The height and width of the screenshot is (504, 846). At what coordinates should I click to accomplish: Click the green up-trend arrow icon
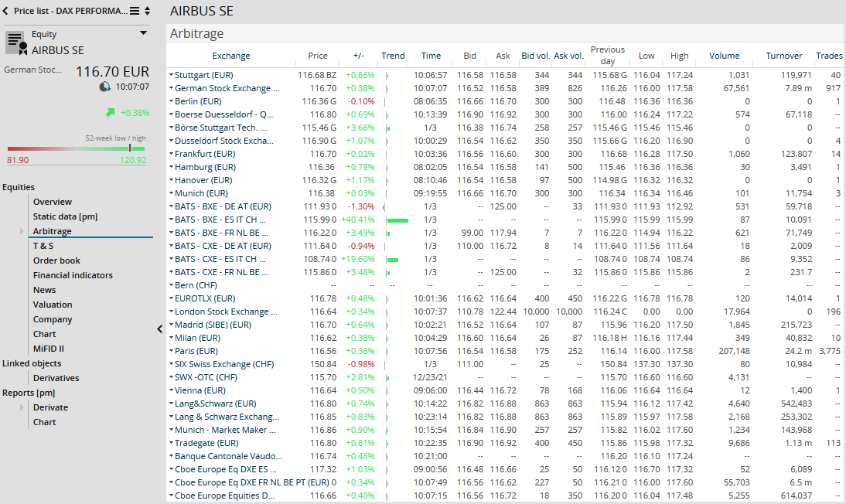[x=110, y=113]
